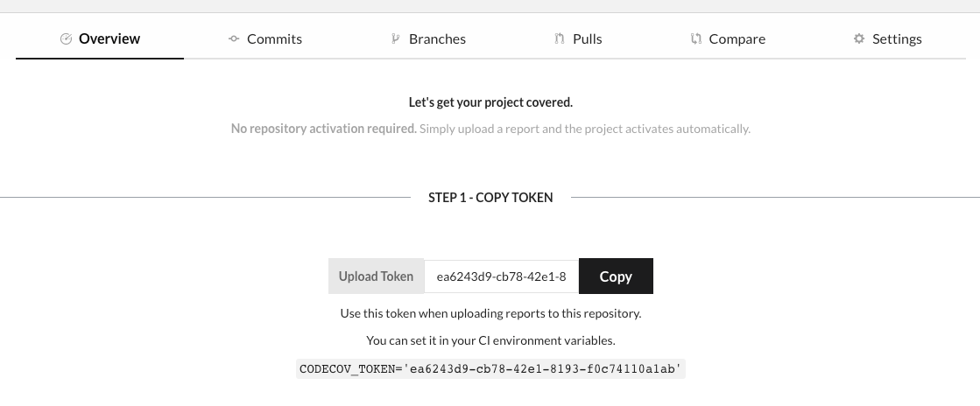This screenshot has width=980, height=406.
Task: Click the CODECOV_TOKEN code snippet
Action: 490,369
